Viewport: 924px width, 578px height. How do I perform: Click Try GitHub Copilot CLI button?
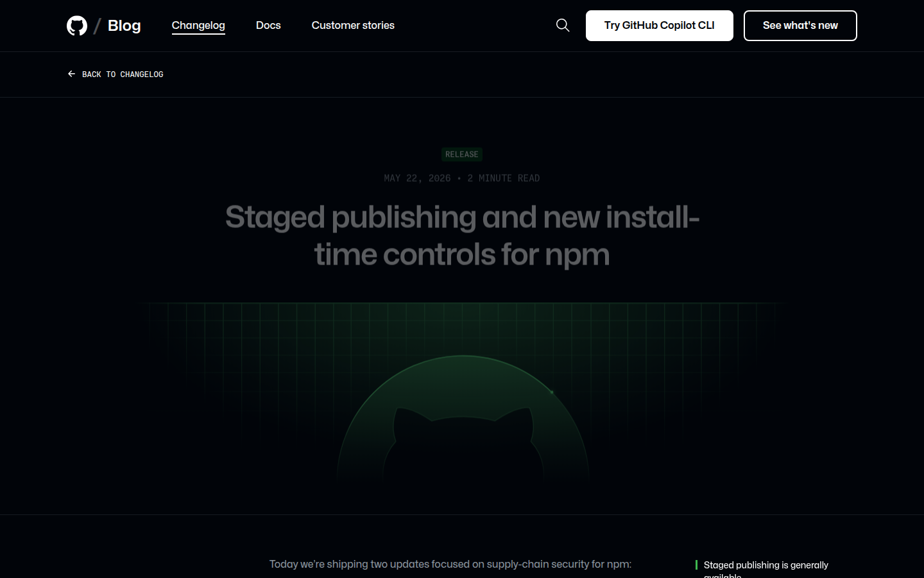point(659,26)
